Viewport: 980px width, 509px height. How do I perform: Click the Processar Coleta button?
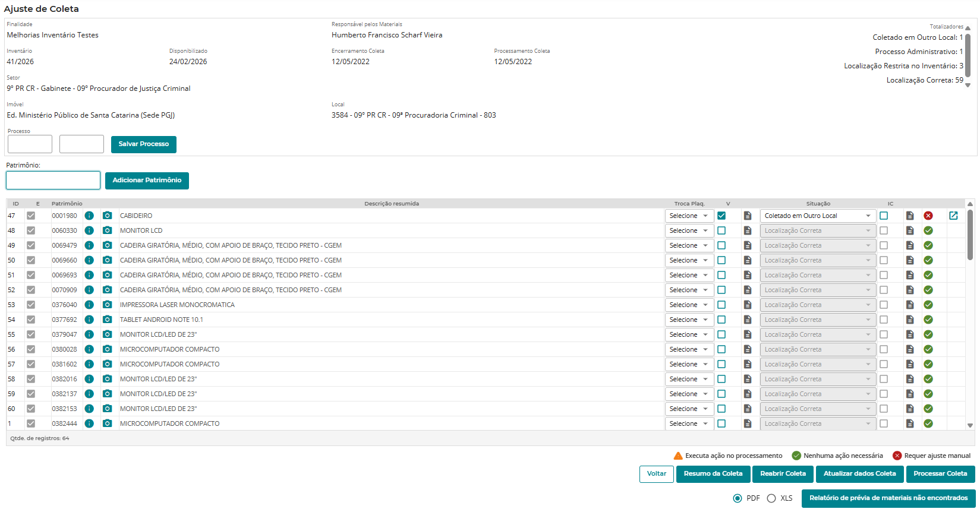click(940, 474)
